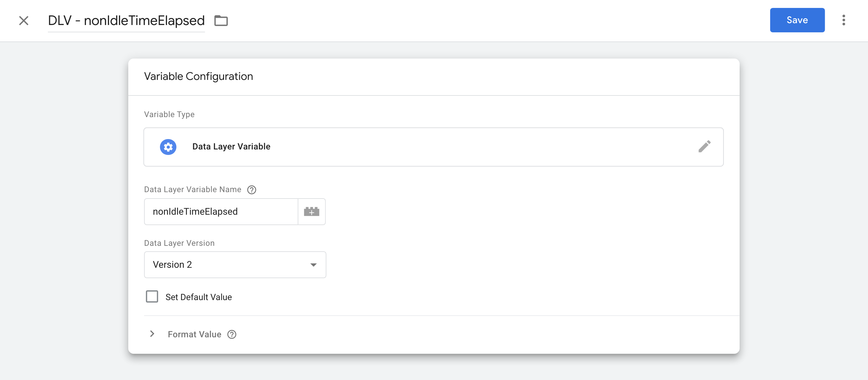Click the folder icon to move the variable
The width and height of the screenshot is (868, 380).
[221, 20]
